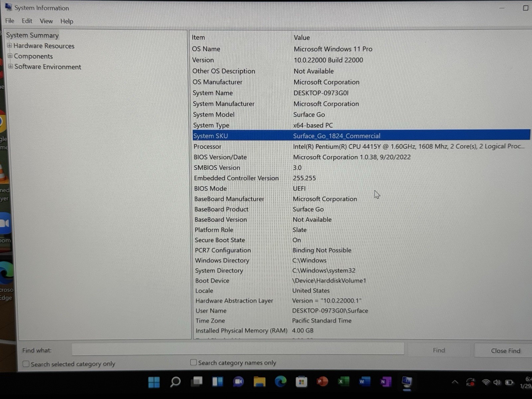The image size is (532, 399).
Task: Select the Secure Boot State row
Action: pyautogui.click(x=362, y=240)
